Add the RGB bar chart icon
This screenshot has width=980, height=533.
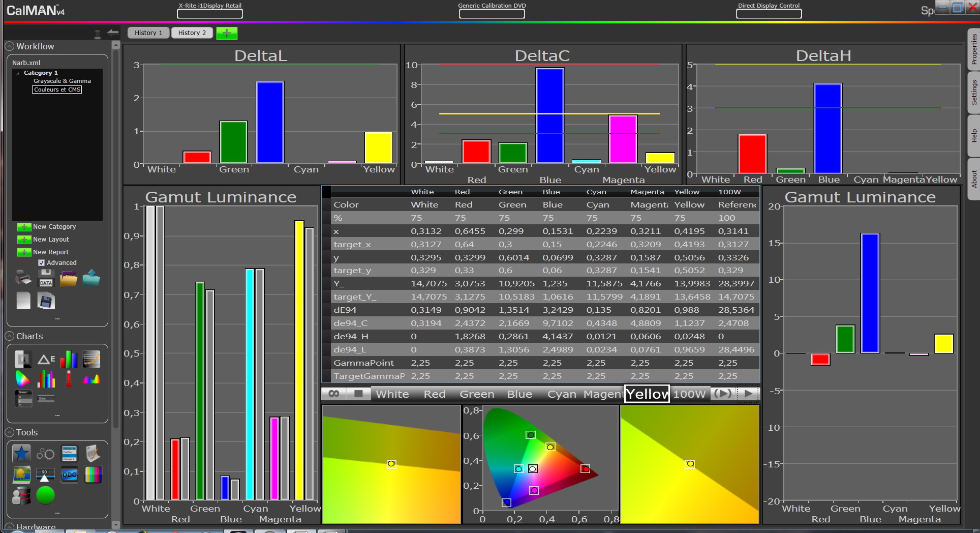coord(69,359)
